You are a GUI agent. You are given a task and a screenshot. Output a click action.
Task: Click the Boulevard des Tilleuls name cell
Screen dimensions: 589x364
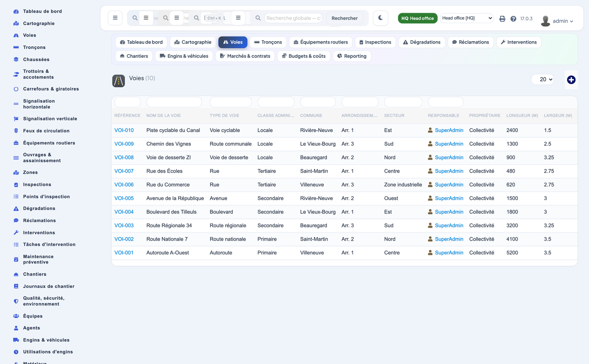click(172, 212)
